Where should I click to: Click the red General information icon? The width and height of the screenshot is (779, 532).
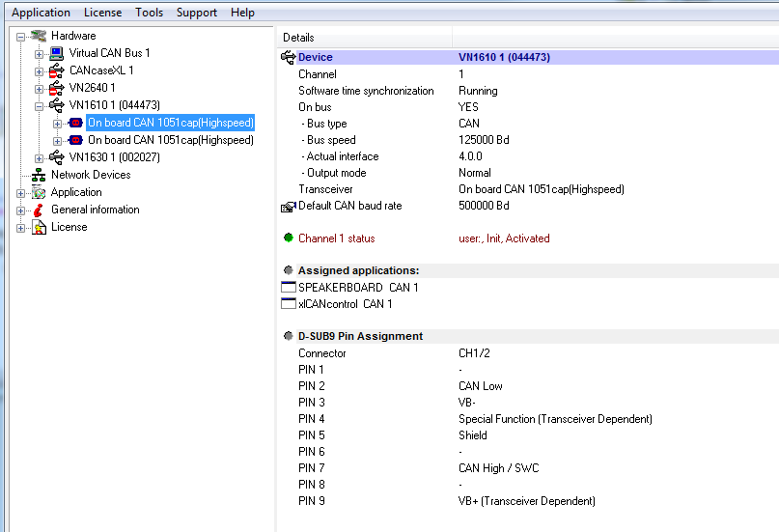pyautogui.click(x=39, y=210)
